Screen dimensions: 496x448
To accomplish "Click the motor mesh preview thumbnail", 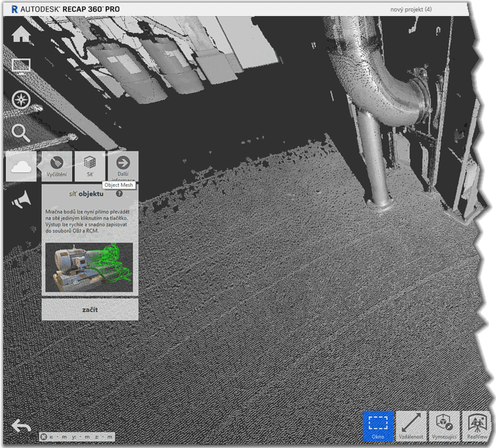I will click(x=90, y=267).
